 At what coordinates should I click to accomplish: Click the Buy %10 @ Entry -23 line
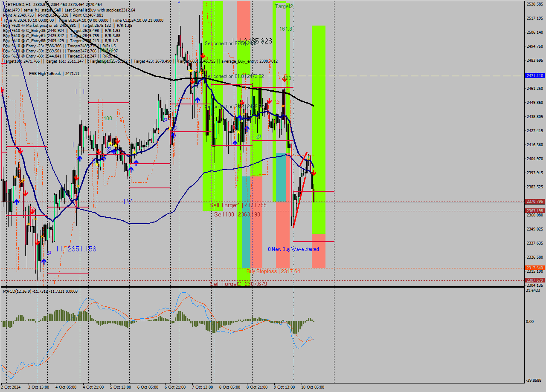coord(59,46)
